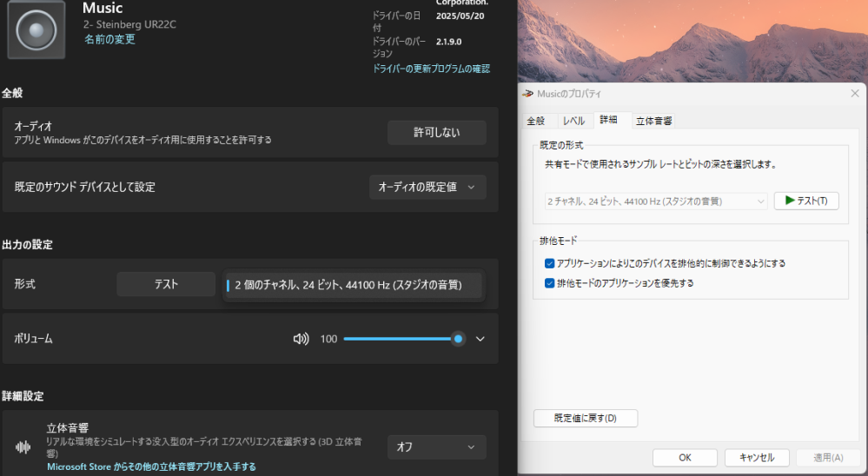
Task: Click the 出力の設定 section heading
Action: pos(27,245)
